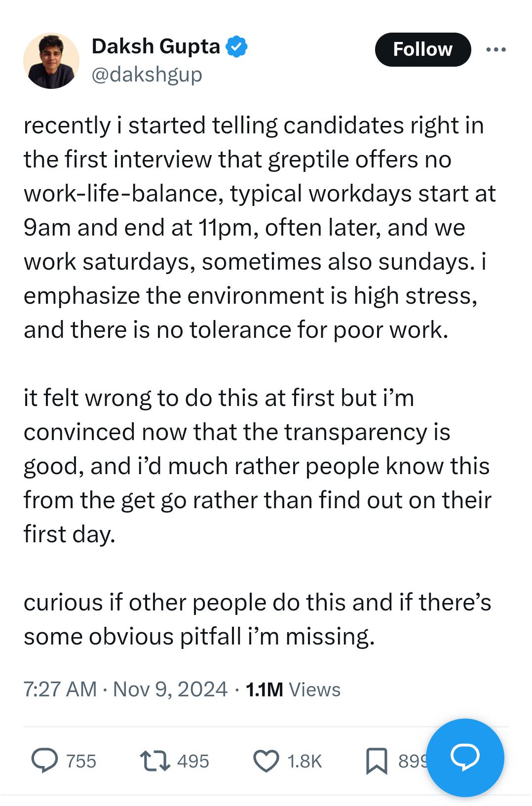
Task: Open the three-dot more options menu
Action: pos(495,49)
